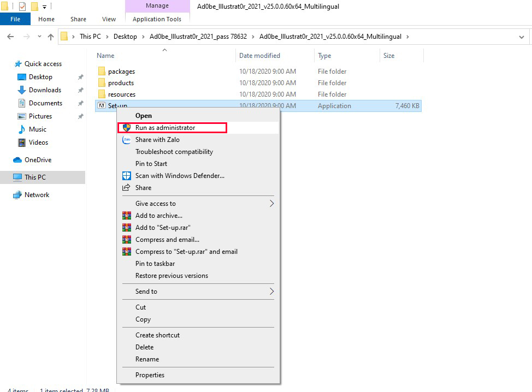
Task: Click Desktop in the breadcrumb path
Action: tap(125, 37)
